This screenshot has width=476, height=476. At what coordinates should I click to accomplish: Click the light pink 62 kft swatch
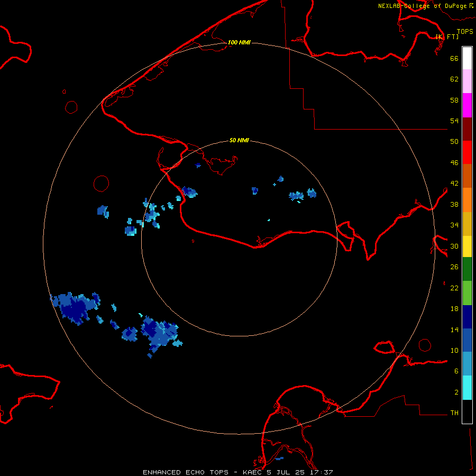click(467, 81)
